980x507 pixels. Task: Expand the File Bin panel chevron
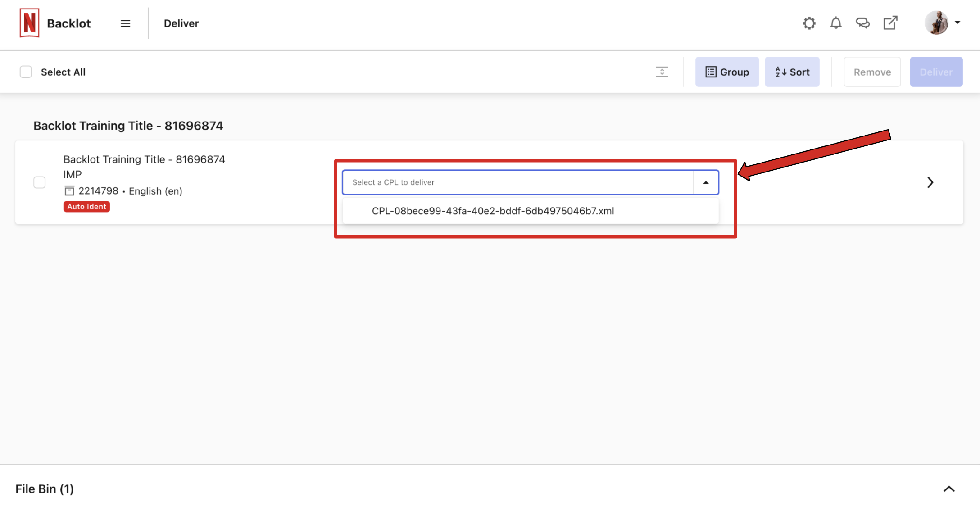pyautogui.click(x=949, y=489)
